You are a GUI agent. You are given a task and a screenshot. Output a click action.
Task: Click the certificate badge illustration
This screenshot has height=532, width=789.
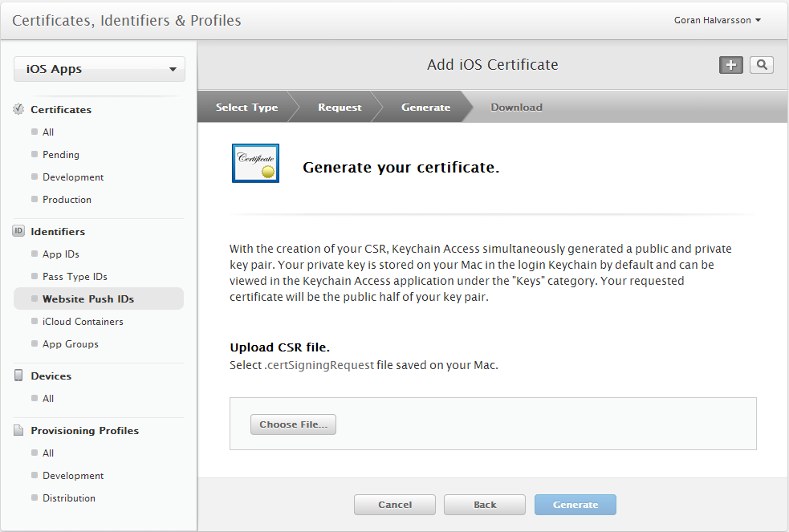[x=255, y=162]
